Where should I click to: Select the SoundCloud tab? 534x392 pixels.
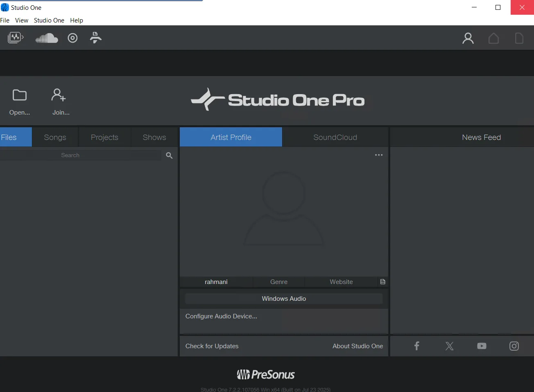click(x=335, y=137)
